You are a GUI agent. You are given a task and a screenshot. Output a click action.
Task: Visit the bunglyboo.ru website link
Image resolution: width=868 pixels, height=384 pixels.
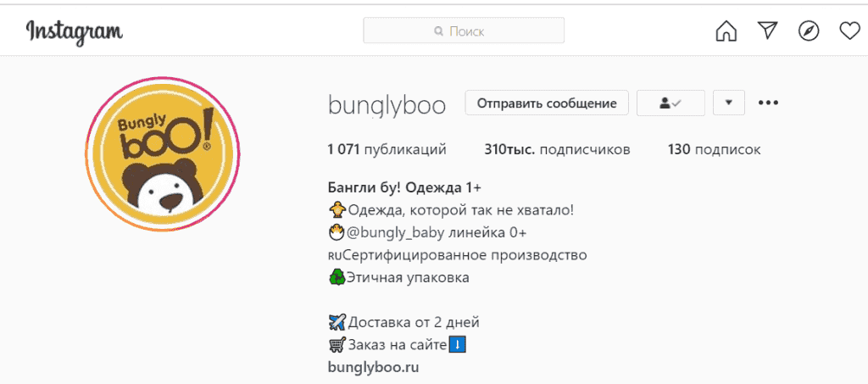coord(373,367)
